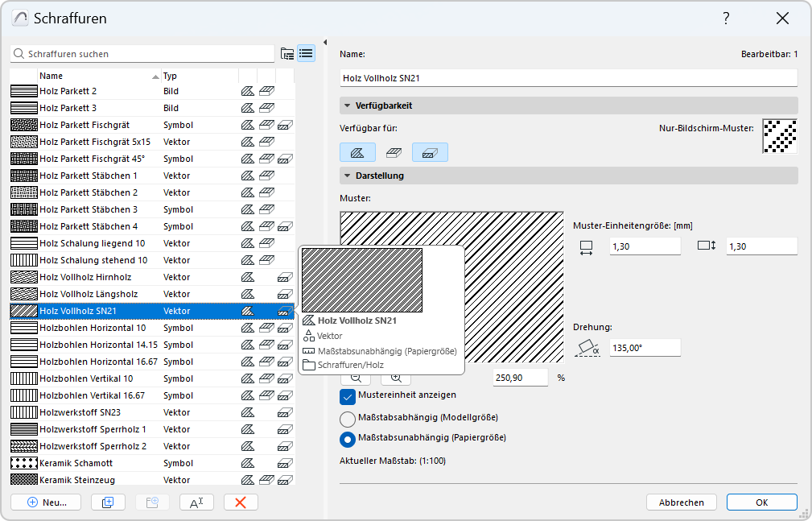The width and height of the screenshot is (812, 521).
Task: Click the Abbrechen button
Action: coord(681,502)
